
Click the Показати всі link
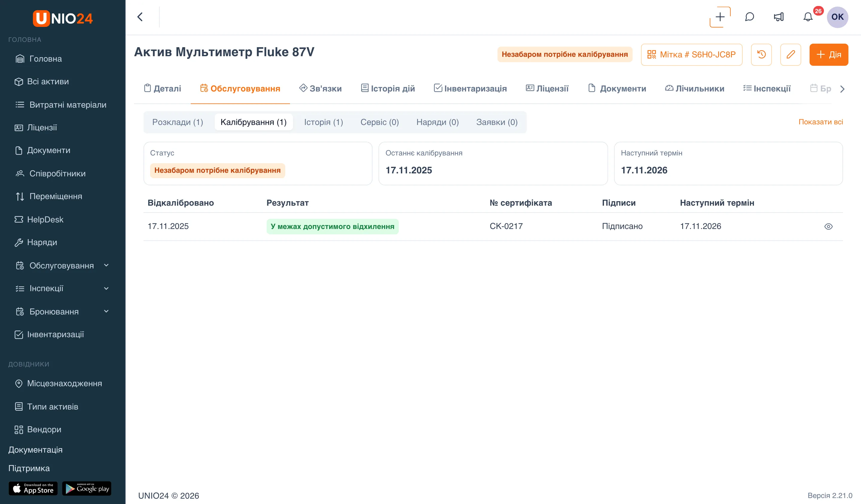click(x=820, y=122)
